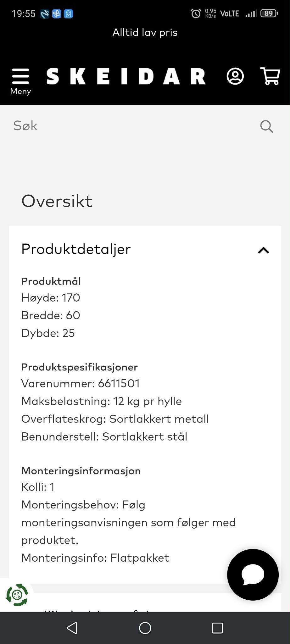Go to the SKEIDAR logo homepage
The width and height of the screenshot is (290, 644).
click(126, 76)
